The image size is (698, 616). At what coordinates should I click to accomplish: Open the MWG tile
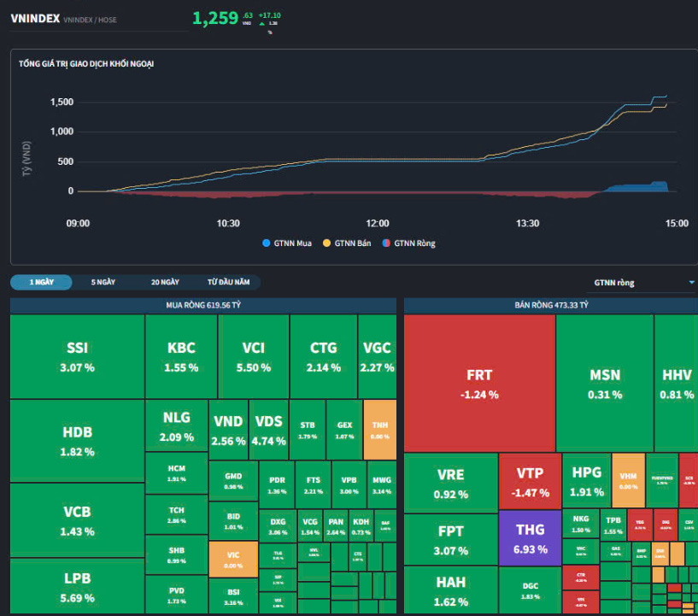[382, 485]
